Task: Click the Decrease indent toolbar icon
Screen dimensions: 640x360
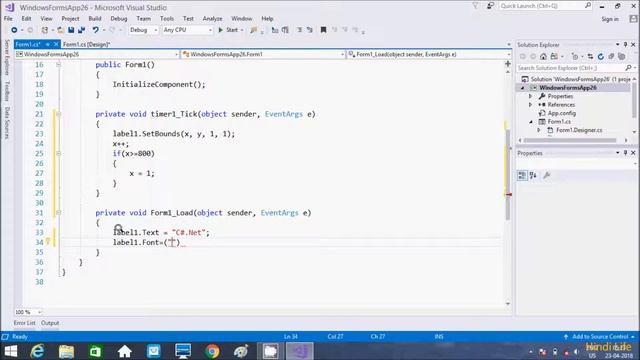Action: coord(275,30)
